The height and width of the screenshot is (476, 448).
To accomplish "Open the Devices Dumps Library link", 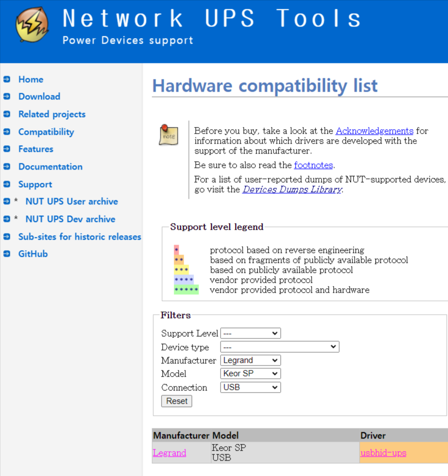I will pyautogui.click(x=292, y=189).
